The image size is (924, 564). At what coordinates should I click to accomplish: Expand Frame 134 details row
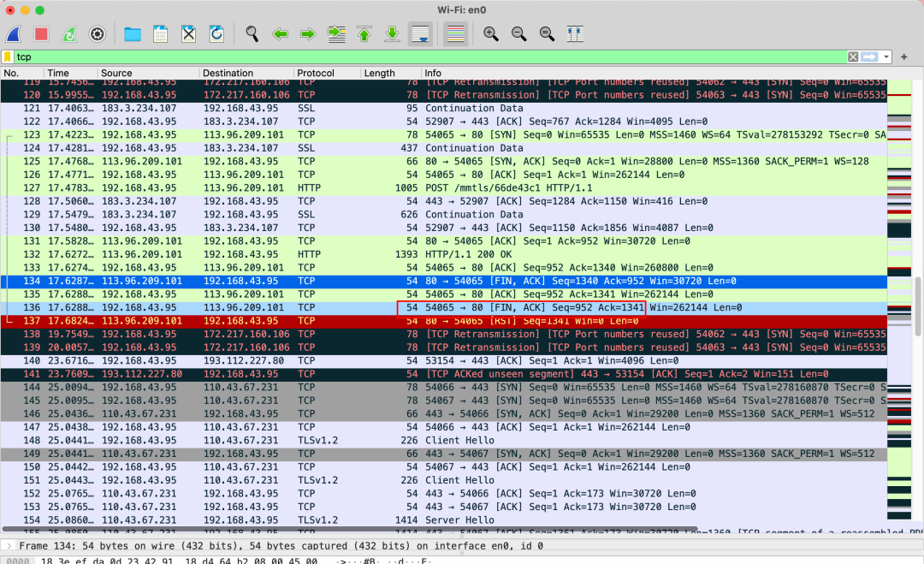pos(9,546)
